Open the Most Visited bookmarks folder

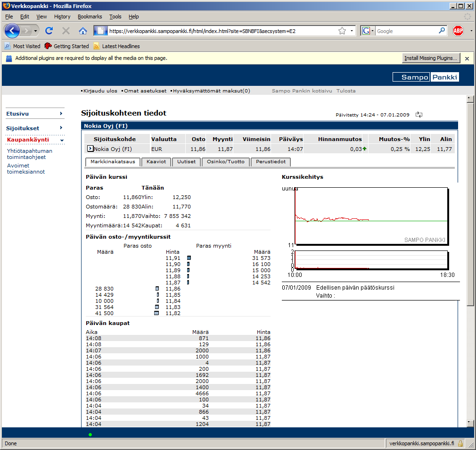pos(23,46)
